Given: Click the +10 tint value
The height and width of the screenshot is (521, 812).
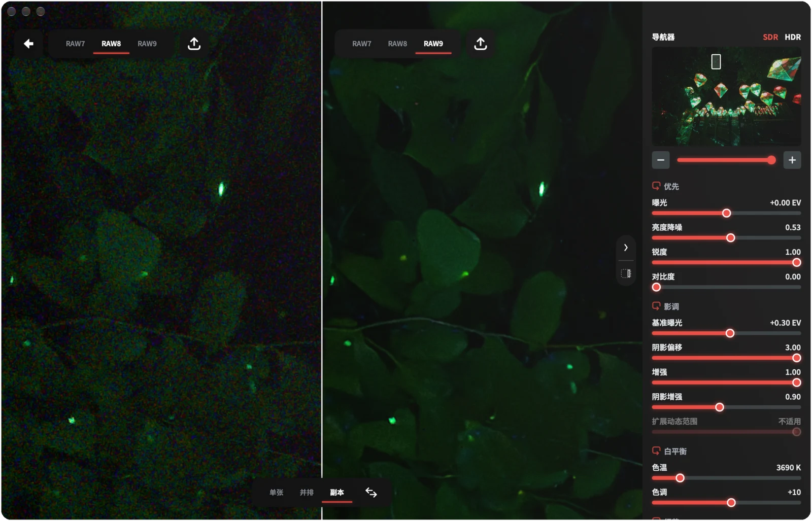Looking at the screenshot, I should (x=794, y=492).
